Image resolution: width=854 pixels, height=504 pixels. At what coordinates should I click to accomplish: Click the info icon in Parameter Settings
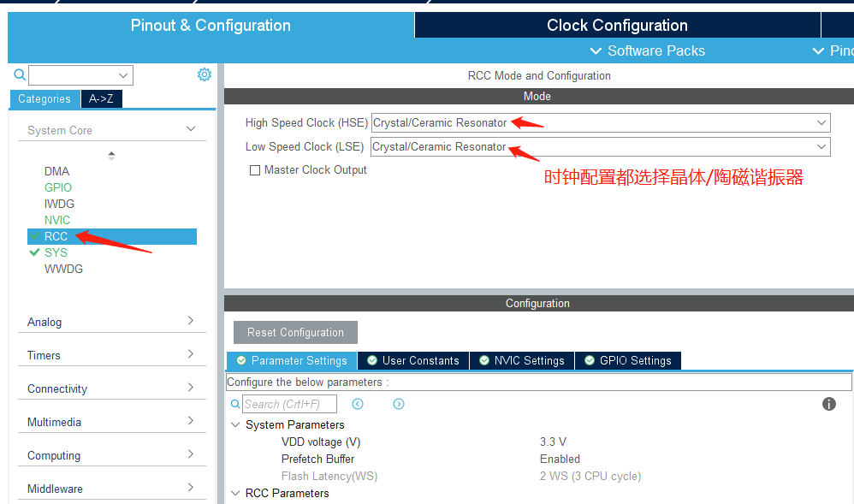tap(829, 404)
